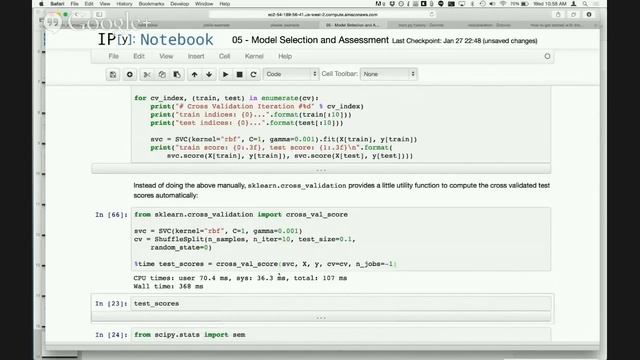Run the current cell play icon
This screenshot has height=360, width=640.
[x=225, y=74]
